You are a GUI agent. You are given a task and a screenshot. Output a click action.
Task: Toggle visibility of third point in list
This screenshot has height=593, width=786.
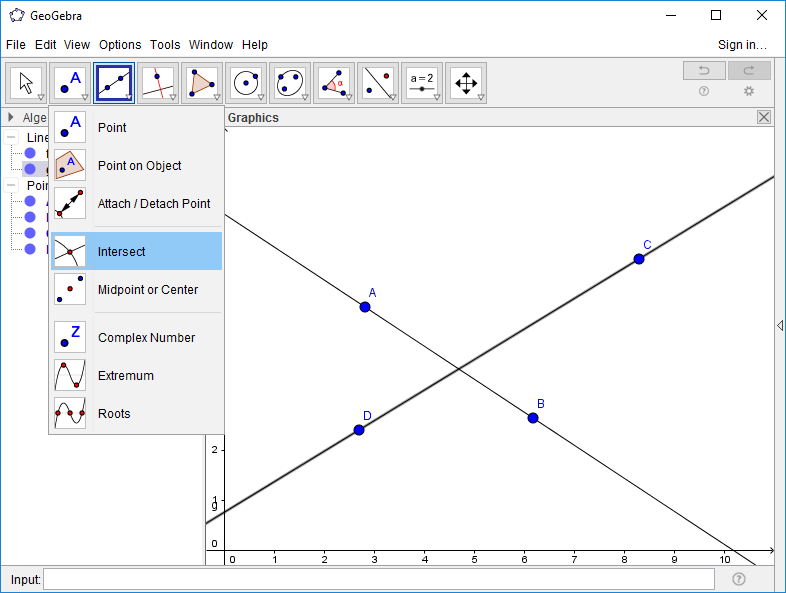[x=30, y=233]
